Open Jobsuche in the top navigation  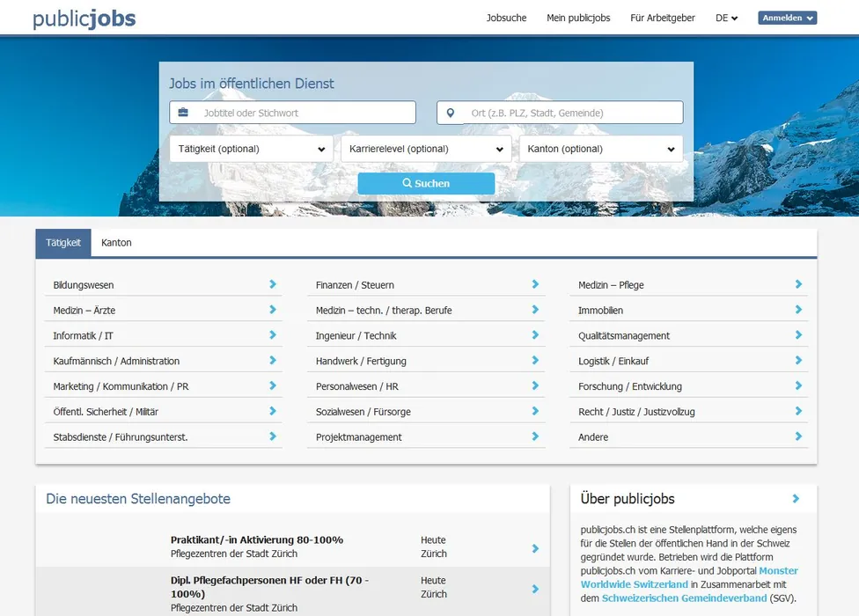(x=506, y=18)
